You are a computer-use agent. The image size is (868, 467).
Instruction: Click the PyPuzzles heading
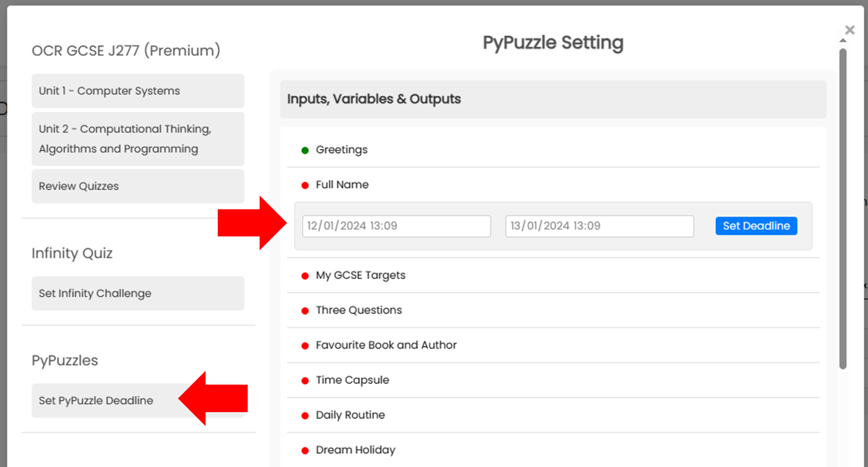point(65,361)
